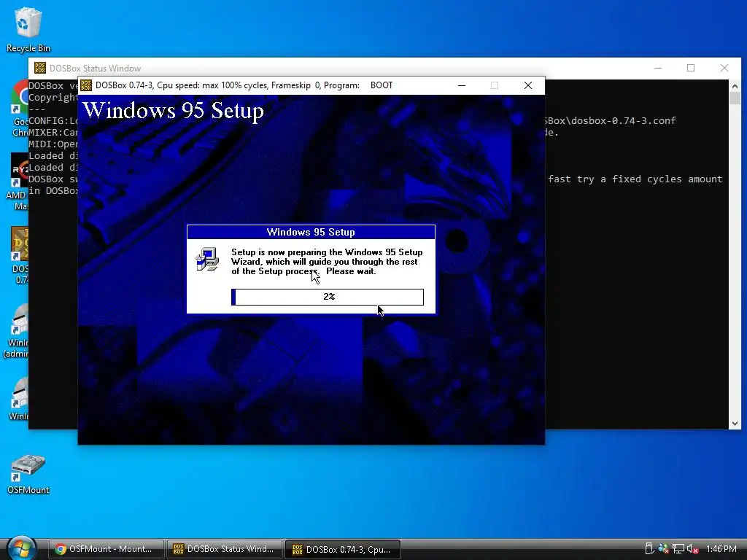Click the 'Windows 95 Setup' large heading text

174,111
